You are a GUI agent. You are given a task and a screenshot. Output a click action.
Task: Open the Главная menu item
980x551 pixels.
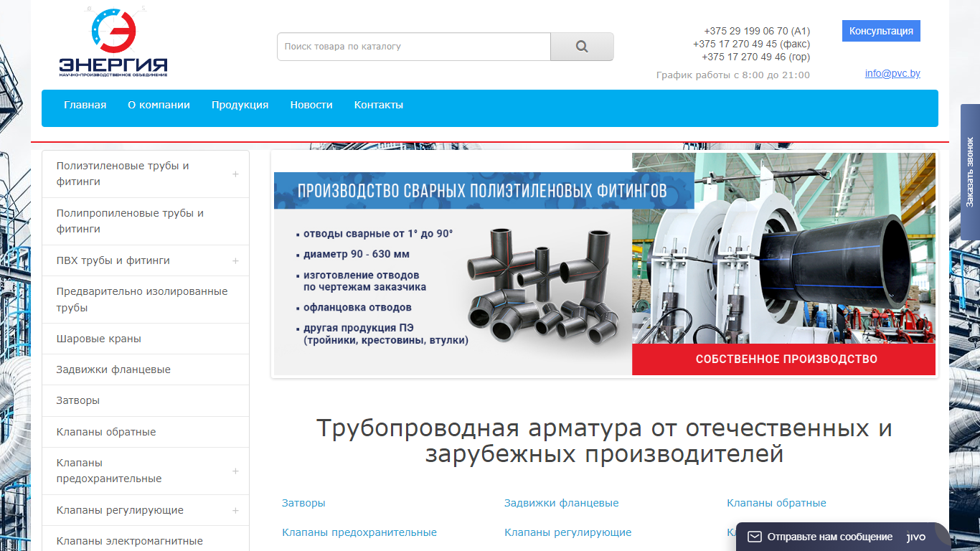tap(85, 105)
